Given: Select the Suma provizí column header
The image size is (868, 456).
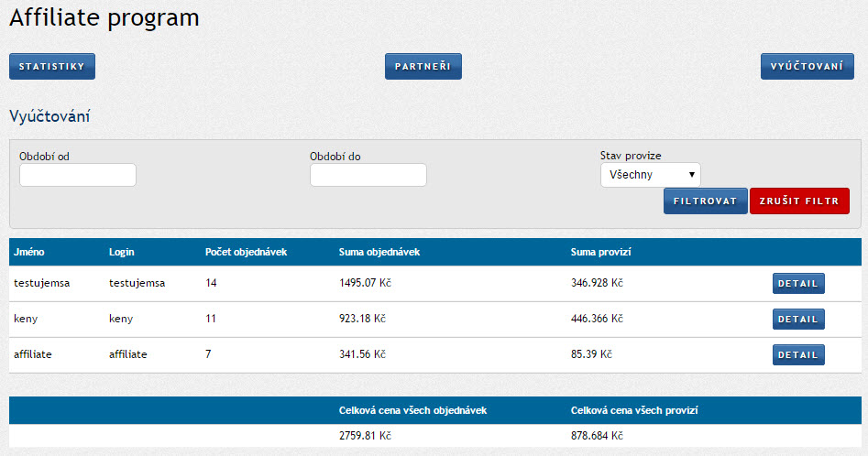Looking at the screenshot, I should [601, 252].
